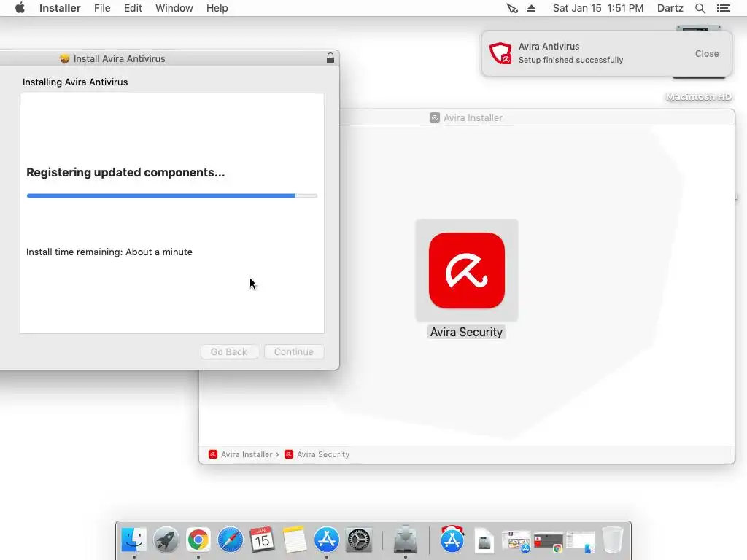Open Safari from the Dock
Image resolution: width=747 pixels, height=560 pixels.
tap(230, 540)
